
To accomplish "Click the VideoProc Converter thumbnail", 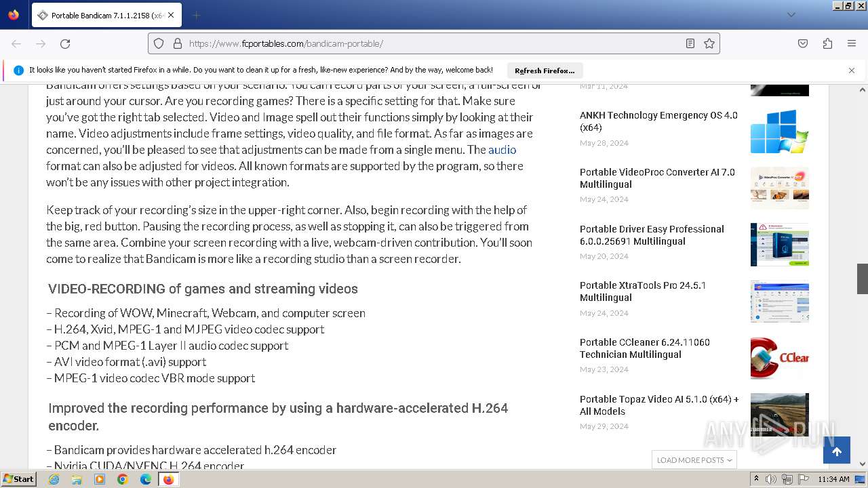I will pos(780,188).
